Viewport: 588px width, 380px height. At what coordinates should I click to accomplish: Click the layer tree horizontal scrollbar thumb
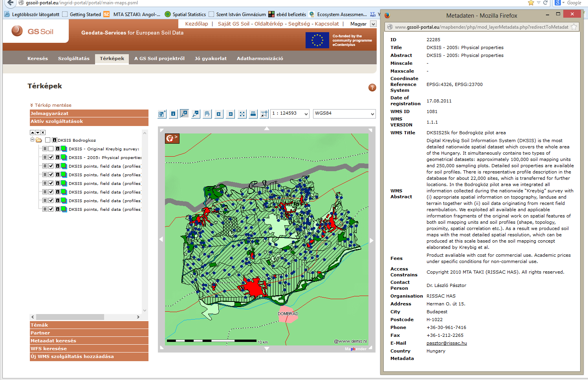click(x=70, y=317)
